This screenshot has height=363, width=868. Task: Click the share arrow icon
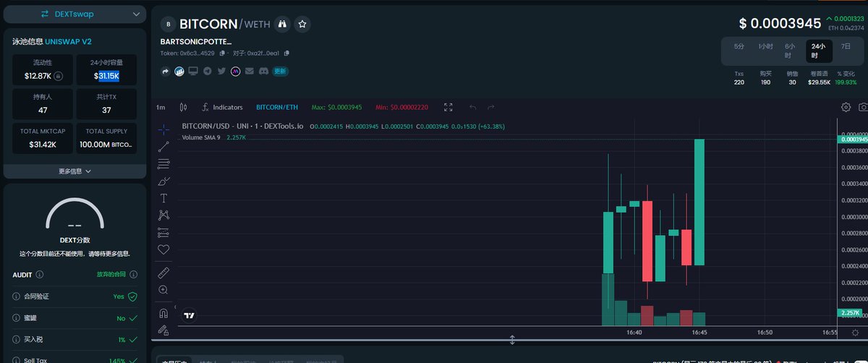(x=166, y=71)
